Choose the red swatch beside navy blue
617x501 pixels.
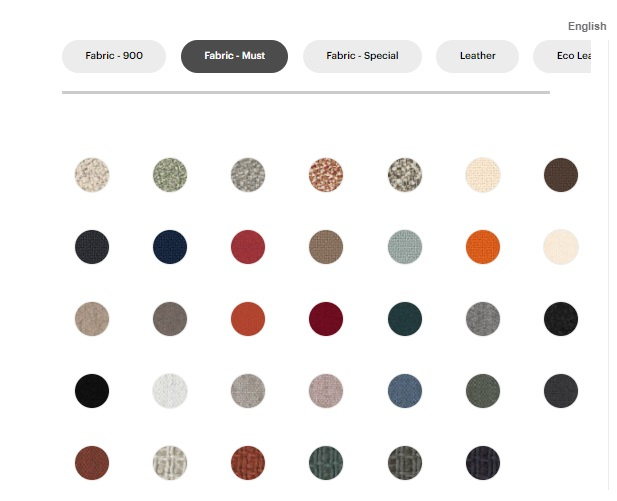pos(248,247)
